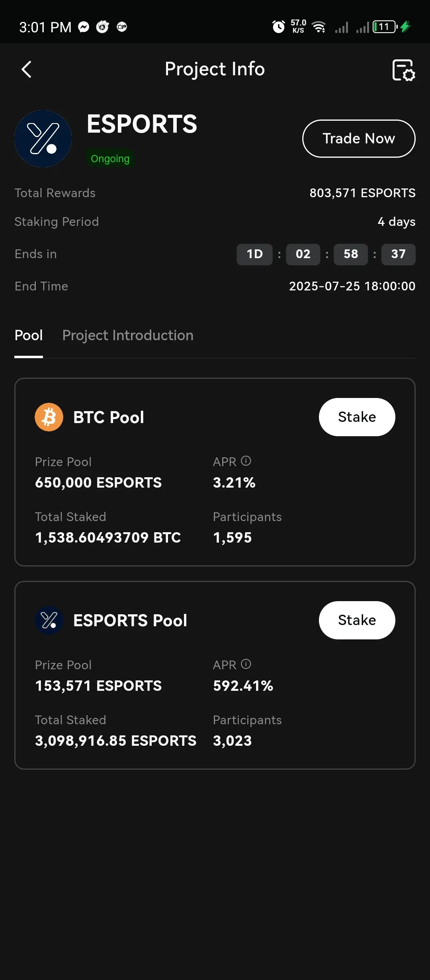Tap the back arrow icon
The image size is (430, 980).
coord(26,69)
